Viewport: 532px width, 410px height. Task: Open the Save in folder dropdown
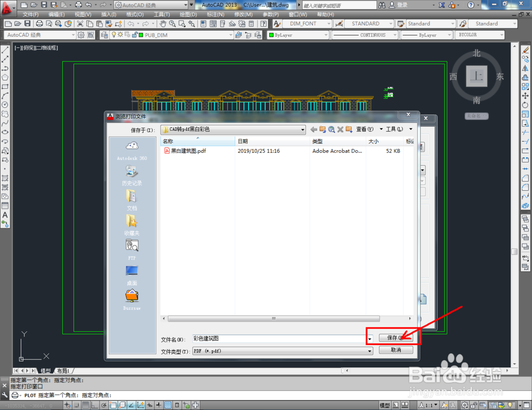pos(233,129)
